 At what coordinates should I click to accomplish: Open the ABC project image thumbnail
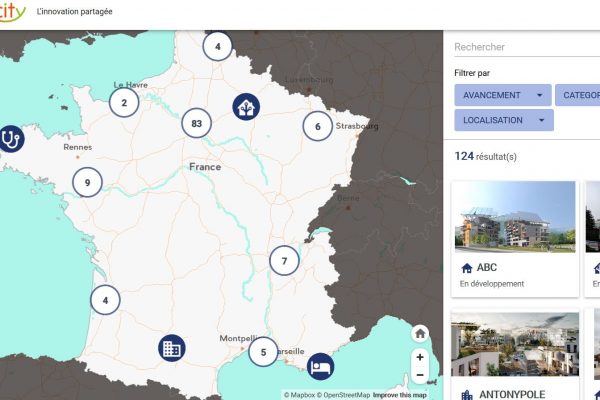[515, 216]
